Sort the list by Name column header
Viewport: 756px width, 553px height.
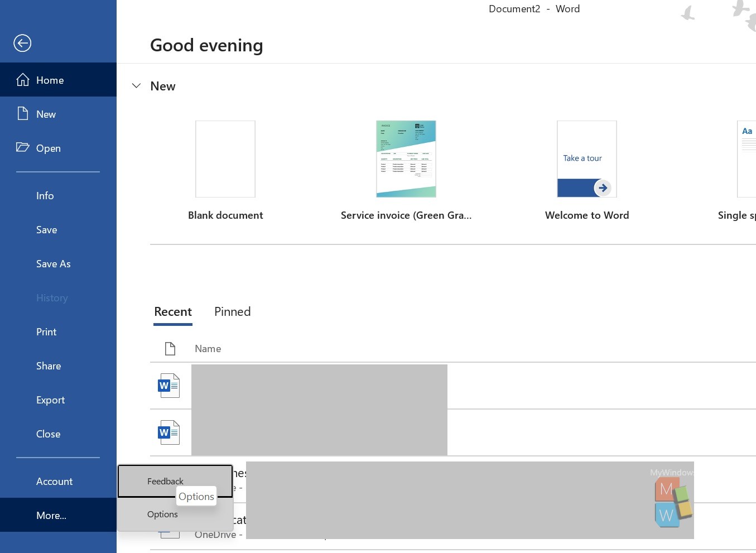coord(208,348)
